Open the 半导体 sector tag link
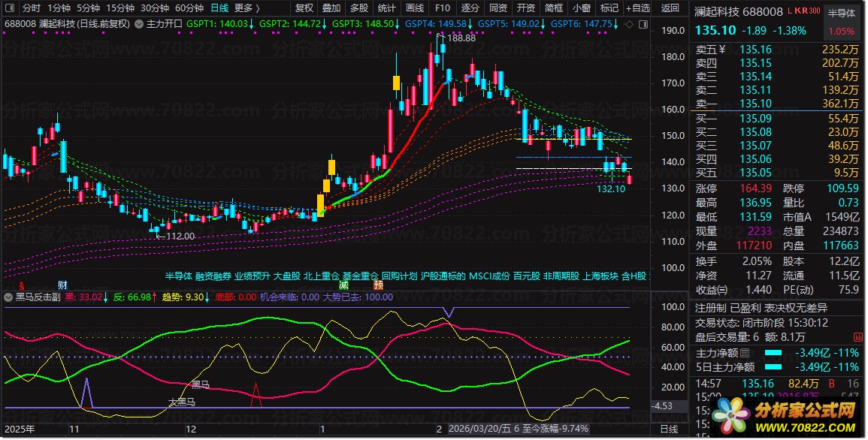This screenshot has width=868, height=440. [178, 276]
